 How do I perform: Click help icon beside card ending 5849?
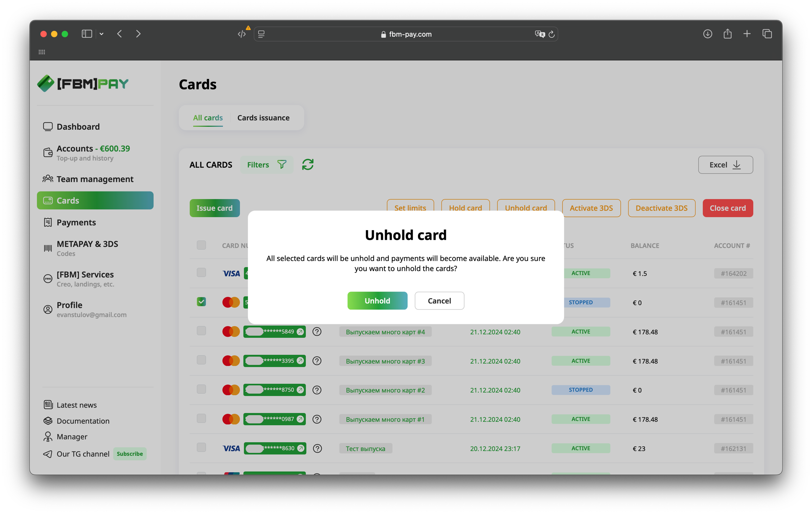(317, 332)
